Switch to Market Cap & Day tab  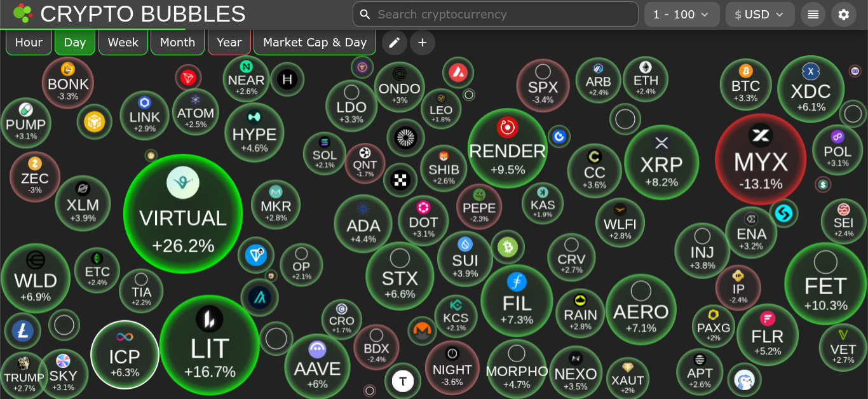click(315, 43)
